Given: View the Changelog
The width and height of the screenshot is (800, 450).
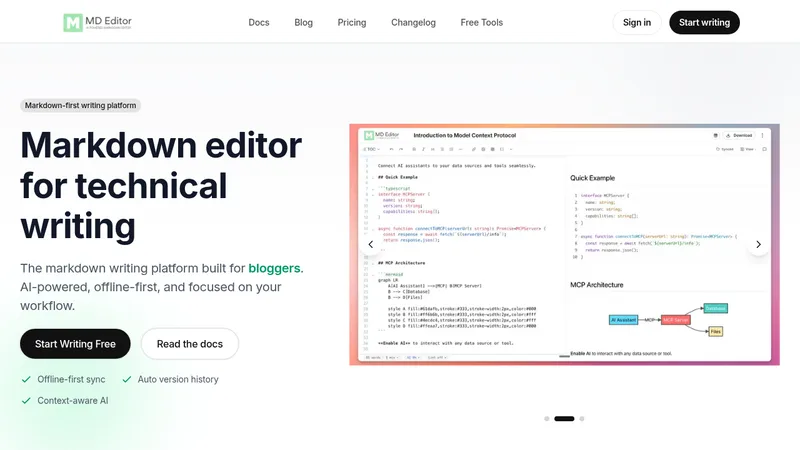Looking at the screenshot, I should pos(413,22).
